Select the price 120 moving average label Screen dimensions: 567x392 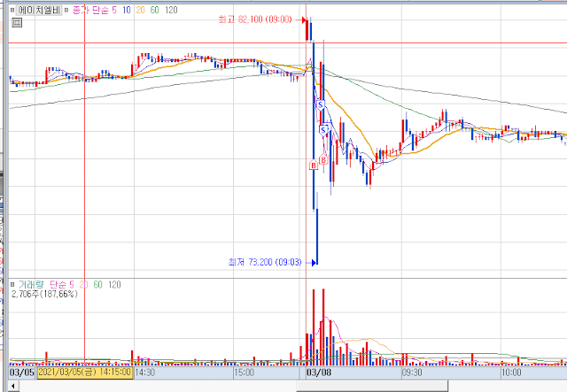[x=171, y=10]
